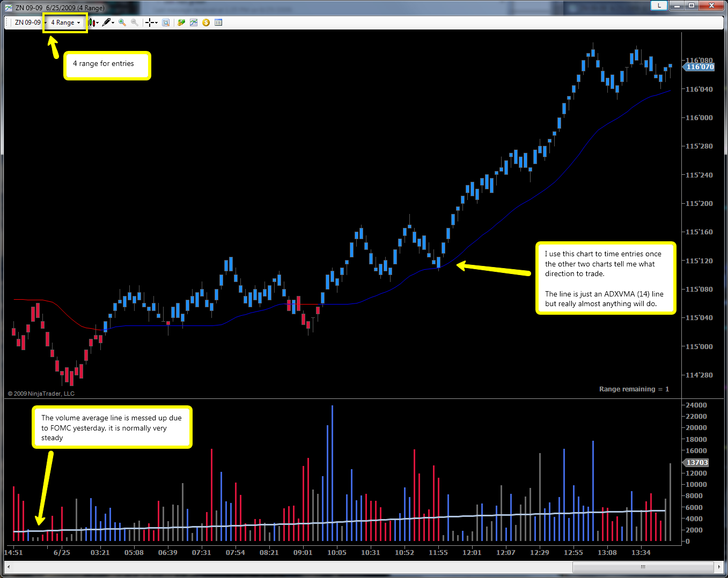Click the scrollbar right arrow

pos(719,567)
